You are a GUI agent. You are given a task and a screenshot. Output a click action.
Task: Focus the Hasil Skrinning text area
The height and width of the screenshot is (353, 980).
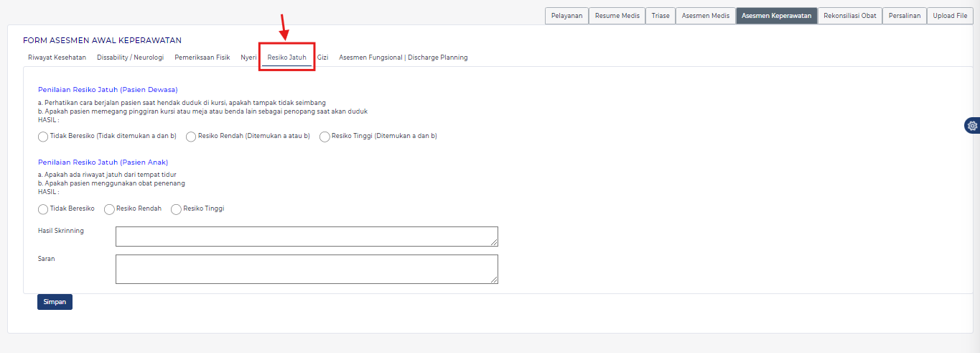tap(307, 237)
